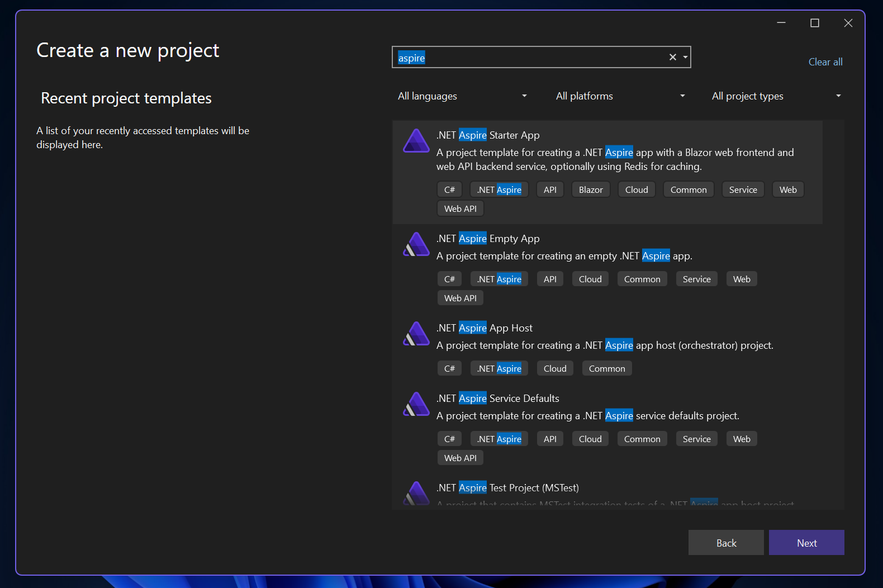Click the Cloud tag on App Host

pos(555,369)
